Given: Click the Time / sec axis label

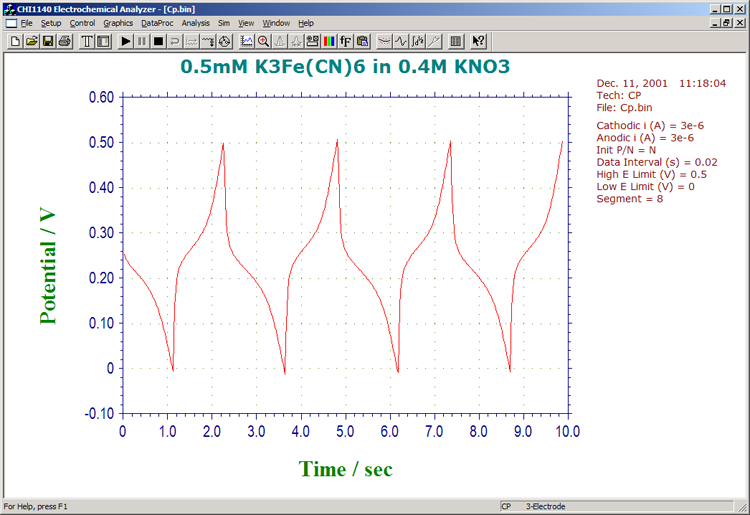Looking at the screenshot, I should tap(345, 468).
